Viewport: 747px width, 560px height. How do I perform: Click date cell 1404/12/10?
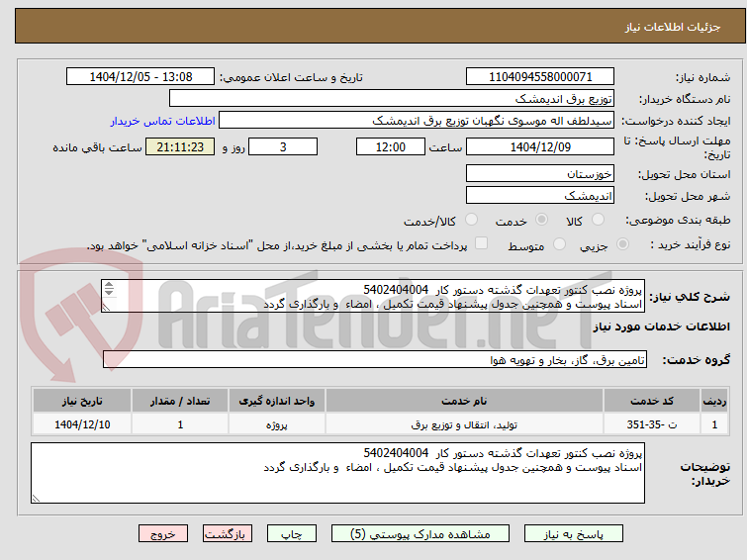tap(82, 424)
